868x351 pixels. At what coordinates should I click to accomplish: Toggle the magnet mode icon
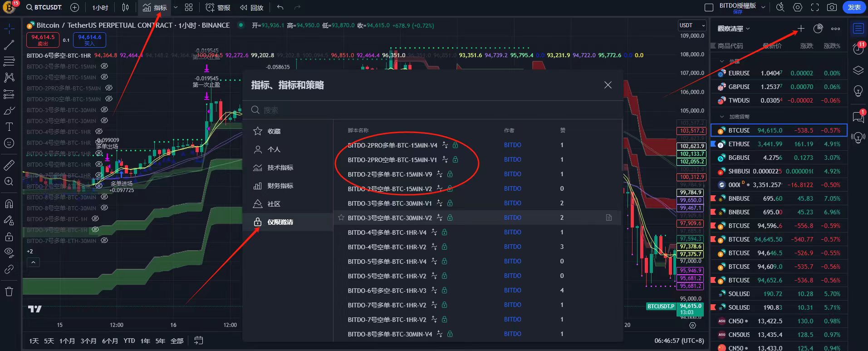tap(9, 204)
